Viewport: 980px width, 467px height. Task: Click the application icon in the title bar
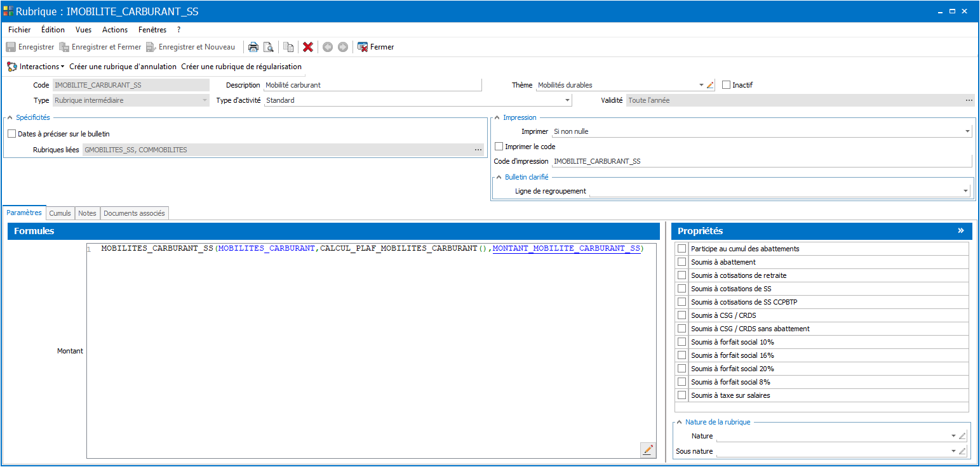coord(8,11)
